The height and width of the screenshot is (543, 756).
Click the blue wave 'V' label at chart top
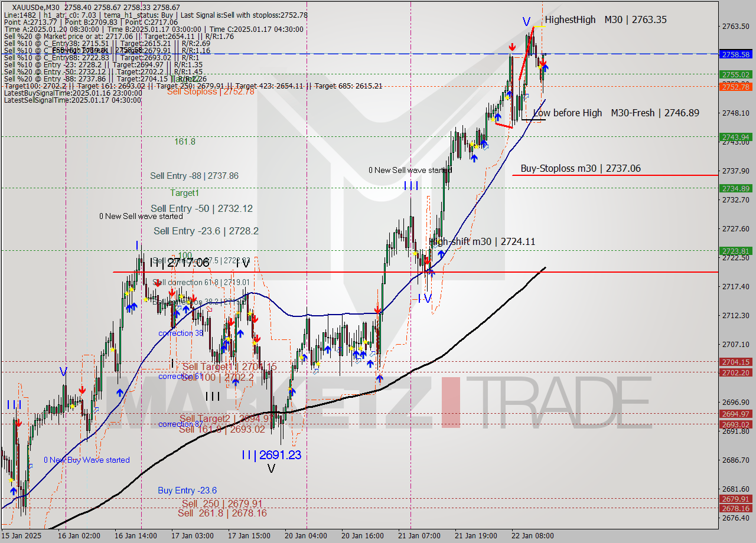pos(526,22)
